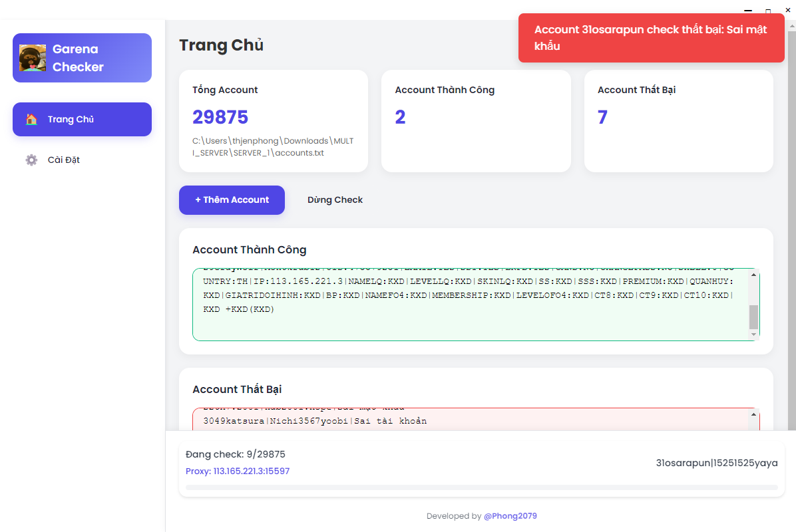Click the Garena Checker avatar logo
Viewport: 796px width, 532px height.
point(33,58)
